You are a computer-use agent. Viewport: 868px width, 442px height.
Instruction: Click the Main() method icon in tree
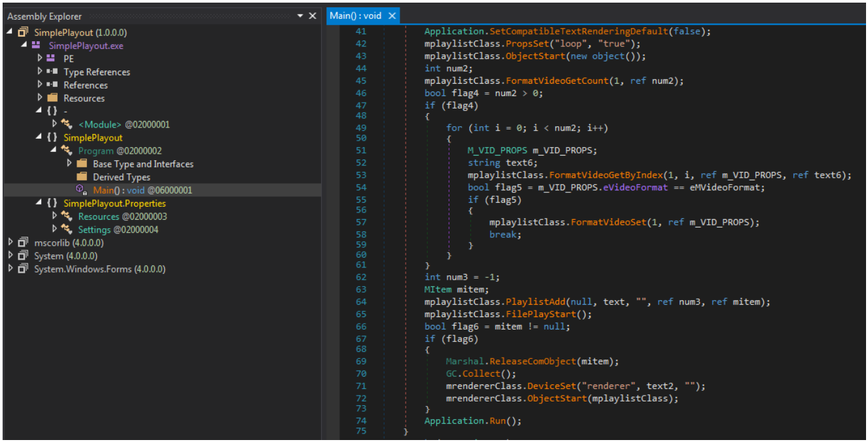(82, 190)
